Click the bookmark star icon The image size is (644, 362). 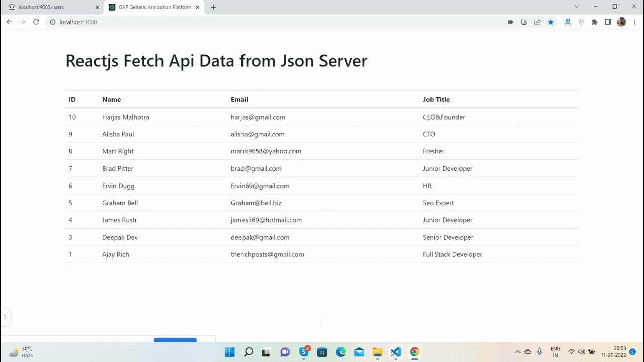(x=551, y=22)
